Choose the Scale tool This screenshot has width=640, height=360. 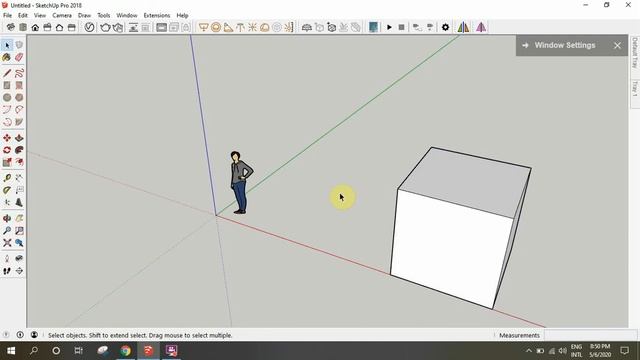(x=7, y=162)
